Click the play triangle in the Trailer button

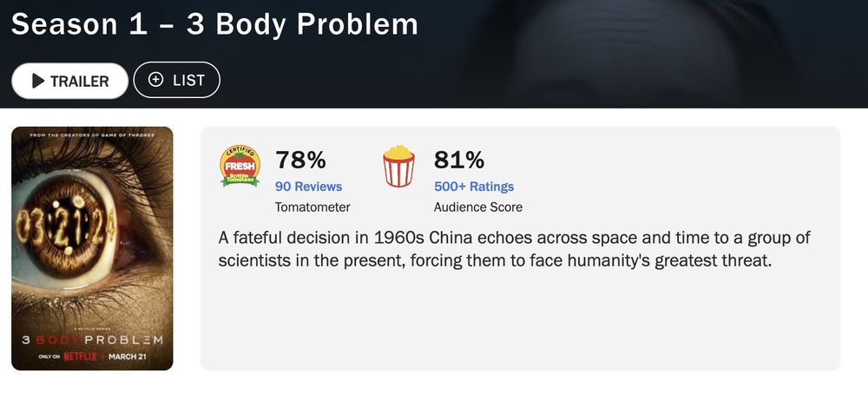click(38, 81)
